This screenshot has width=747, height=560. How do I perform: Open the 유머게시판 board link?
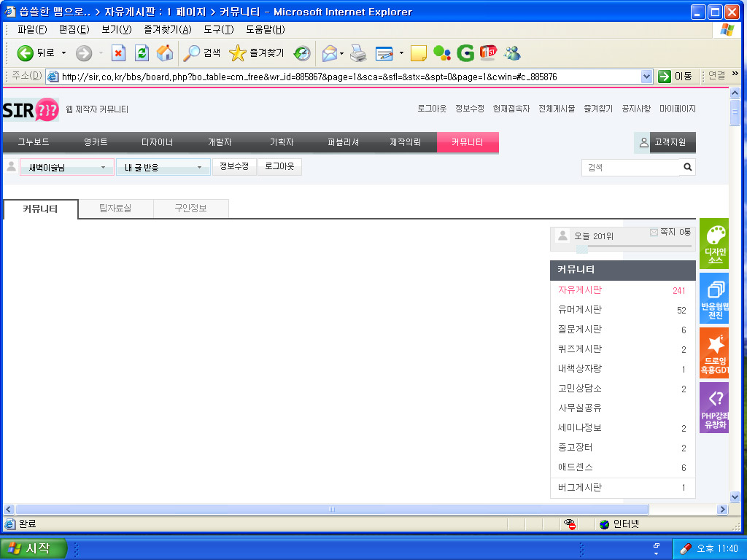[580, 310]
